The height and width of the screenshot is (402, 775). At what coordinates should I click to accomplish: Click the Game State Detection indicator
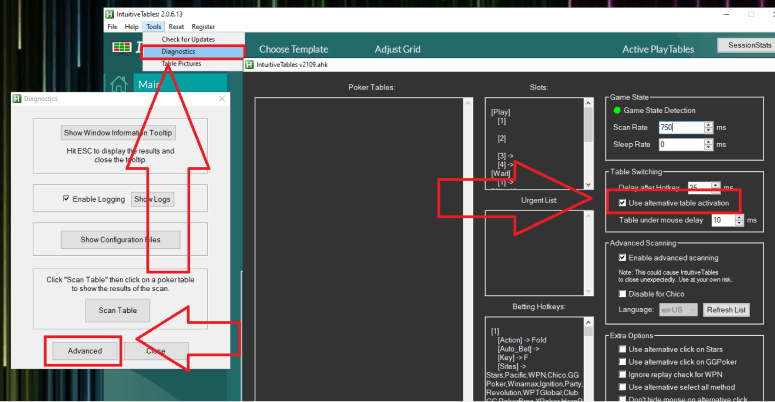pyautogui.click(x=617, y=110)
